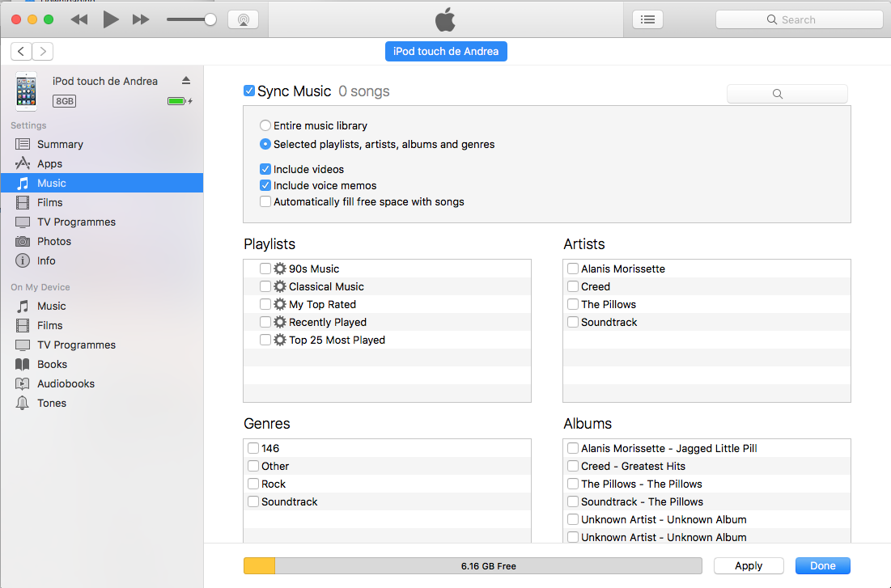The width and height of the screenshot is (891, 588).
Task: Click the iTunes Search field
Action: [x=799, y=19]
